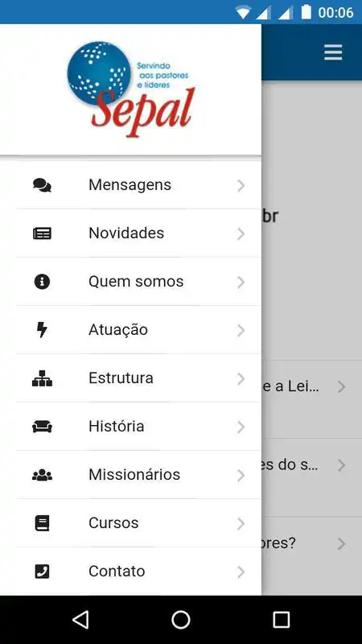Tap the Missionários group icon

click(42, 475)
